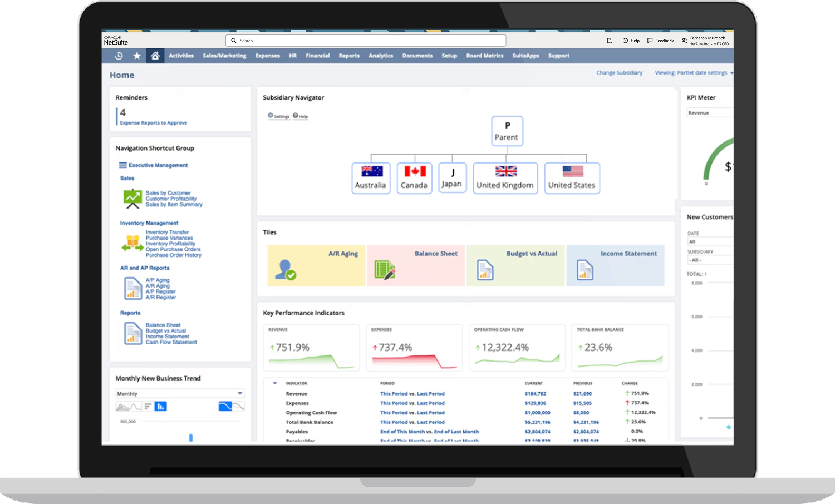Image resolution: width=835 pixels, height=504 pixels.
Task: Open the recent records clock icon
Action: tap(119, 56)
